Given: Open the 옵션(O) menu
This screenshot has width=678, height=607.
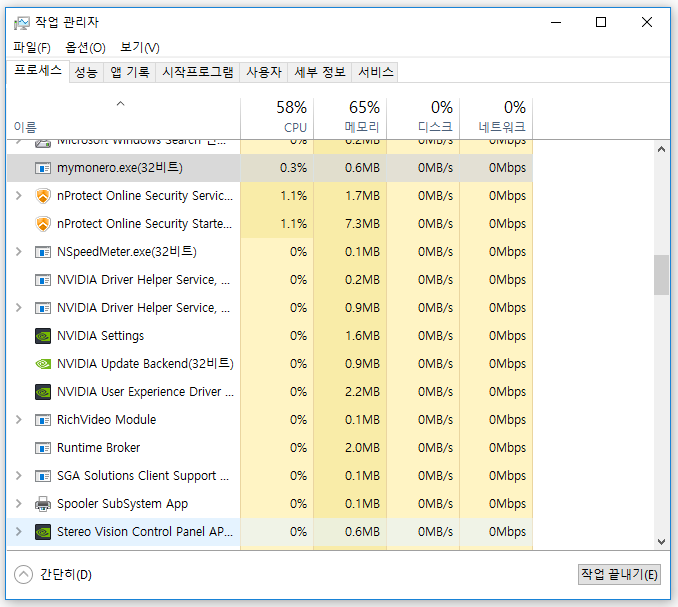Looking at the screenshot, I should click(85, 47).
